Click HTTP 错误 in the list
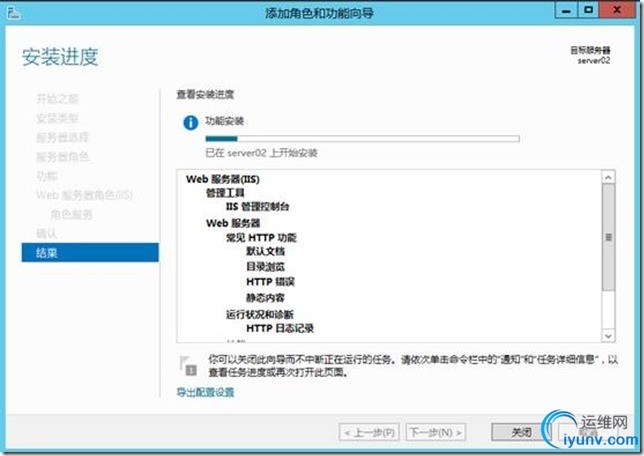644x456 pixels. pos(270,282)
